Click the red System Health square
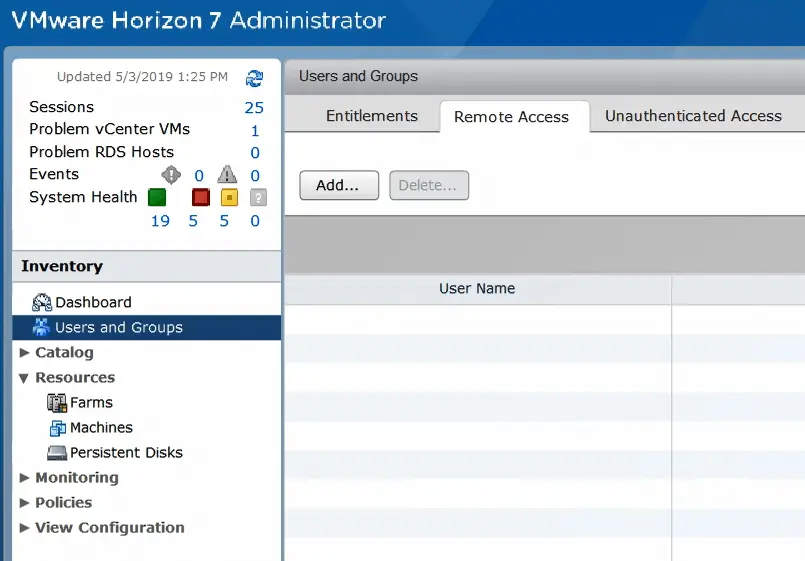 point(201,197)
